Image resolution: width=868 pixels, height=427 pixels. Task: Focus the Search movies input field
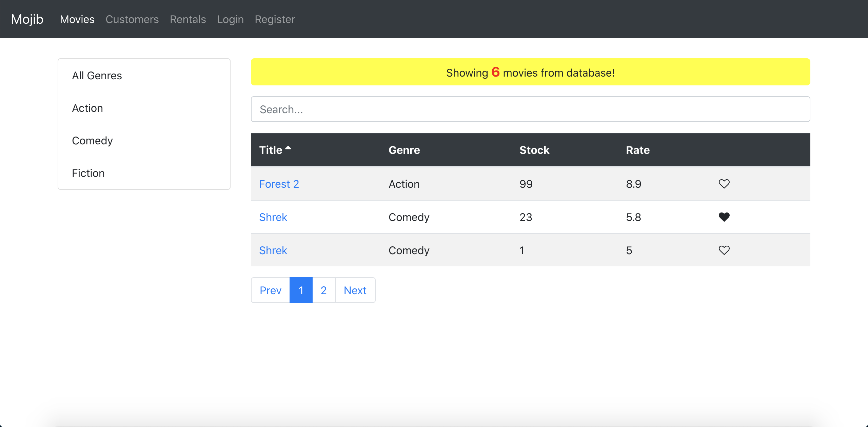click(530, 109)
